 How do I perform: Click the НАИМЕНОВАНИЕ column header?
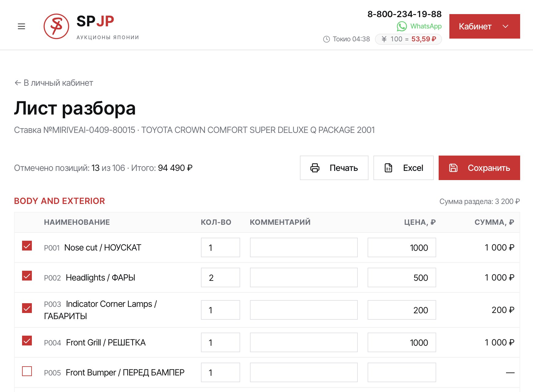pyautogui.click(x=77, y=222)
